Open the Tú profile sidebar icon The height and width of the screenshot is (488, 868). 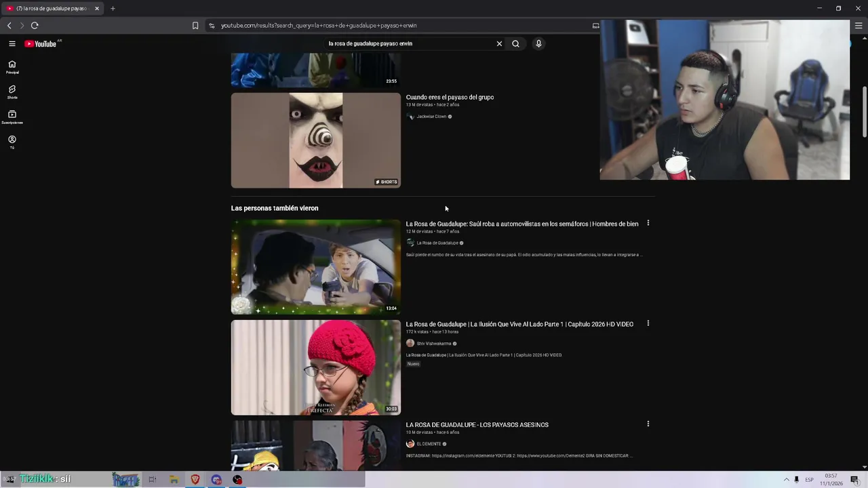12,142
